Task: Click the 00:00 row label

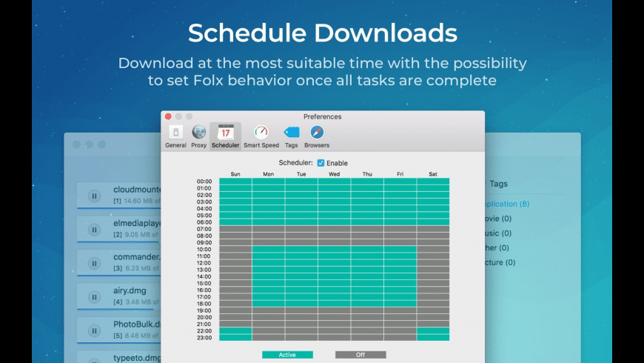Action: pos(204,181)
